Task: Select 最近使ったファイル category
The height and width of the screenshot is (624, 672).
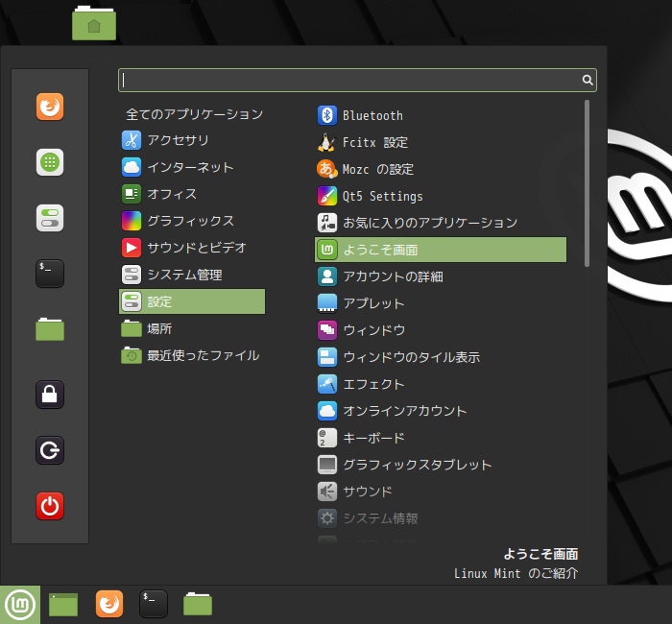Action: (192, 355)
